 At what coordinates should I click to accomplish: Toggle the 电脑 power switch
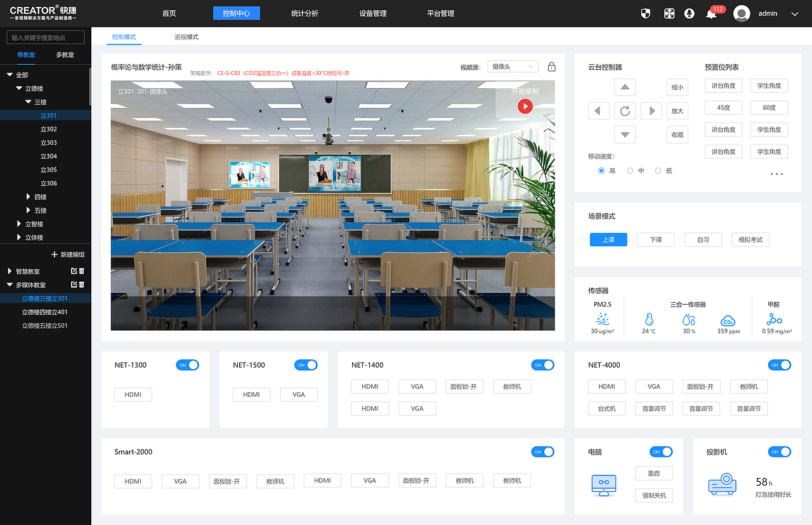click(x=661, y=452)
